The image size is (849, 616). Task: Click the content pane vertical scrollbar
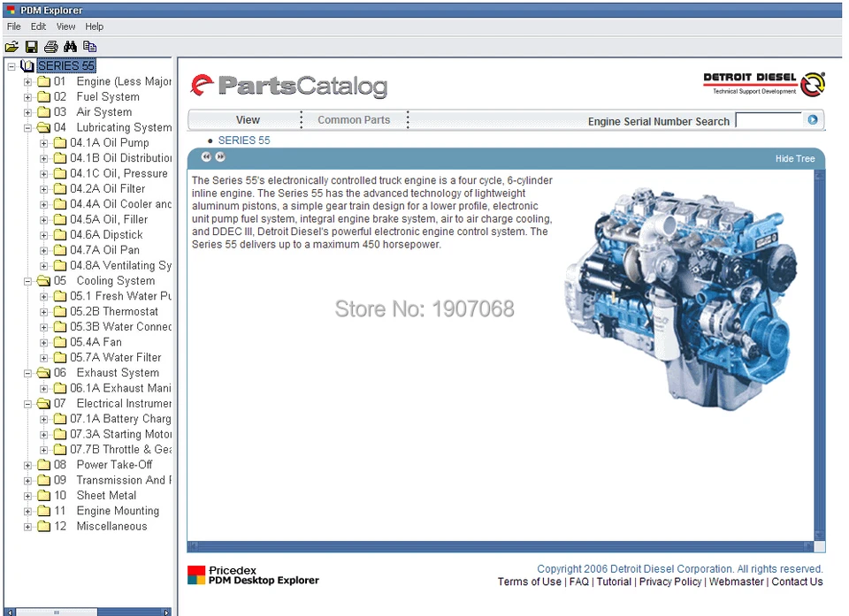(x=820, y=355)
